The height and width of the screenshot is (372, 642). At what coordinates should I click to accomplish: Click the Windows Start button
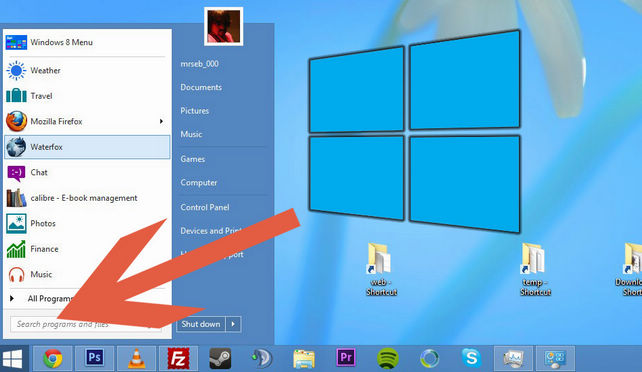(12, 359)
